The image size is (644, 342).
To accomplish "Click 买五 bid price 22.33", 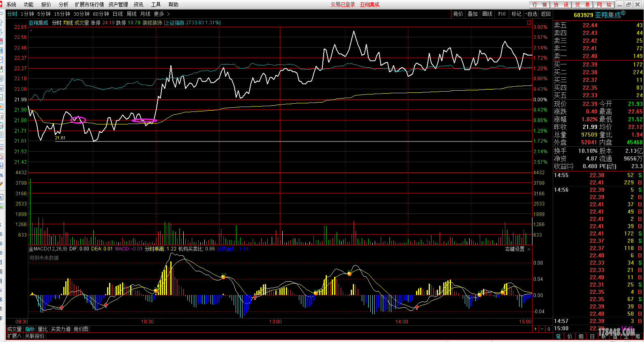I will point(590,95).
